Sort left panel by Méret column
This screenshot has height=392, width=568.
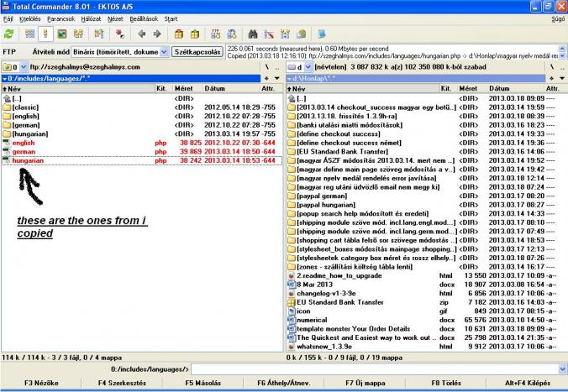pos(187,89)
